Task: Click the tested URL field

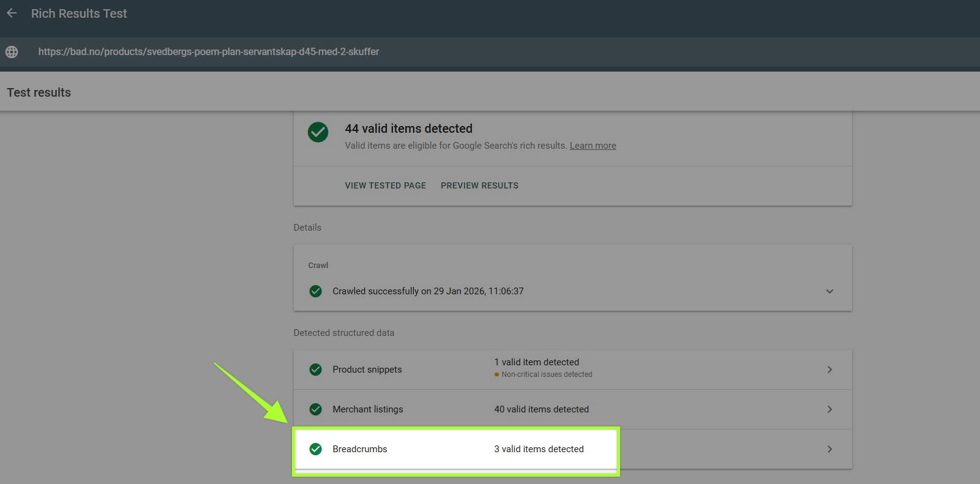Action: pyautogui.click(x=209, y=52)
